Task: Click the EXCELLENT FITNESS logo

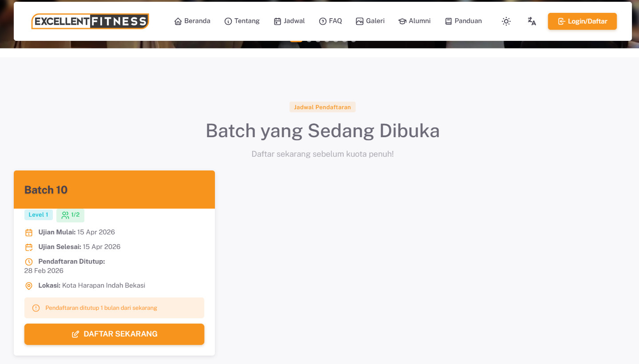Action: coord(90,20)
